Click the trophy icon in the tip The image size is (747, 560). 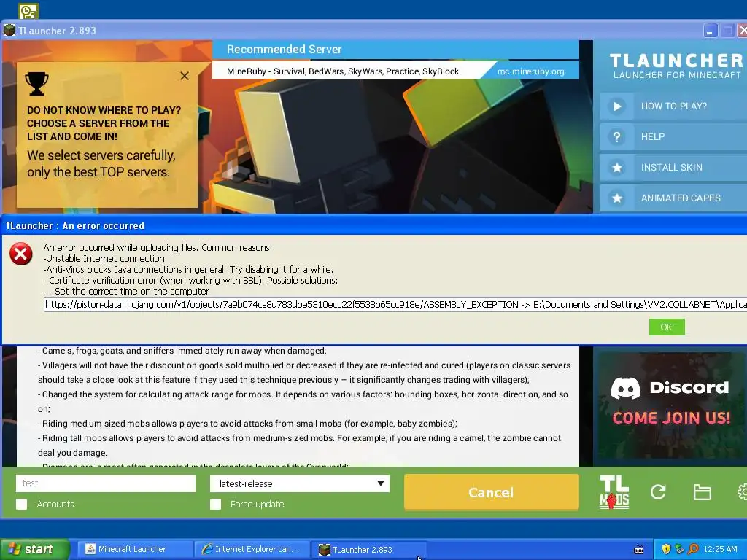point(36,84)
